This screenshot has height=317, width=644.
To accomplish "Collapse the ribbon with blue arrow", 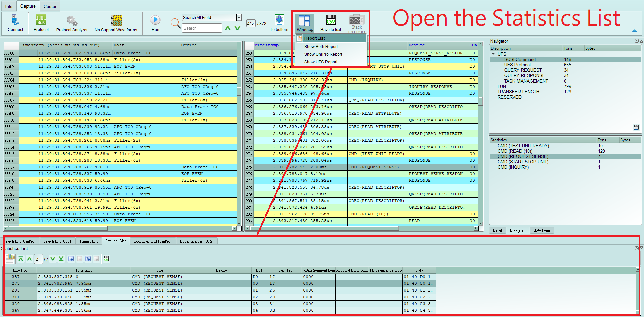I will [634, 31].
